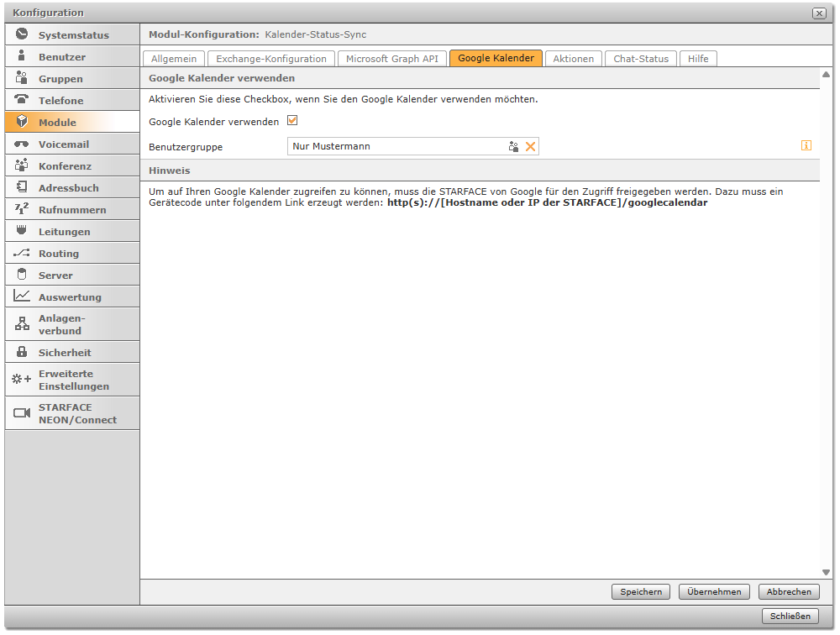Remove Benutzergruppe with the orange X icon
This screenshot has width=840, height=635.
(x=530, y=146)
